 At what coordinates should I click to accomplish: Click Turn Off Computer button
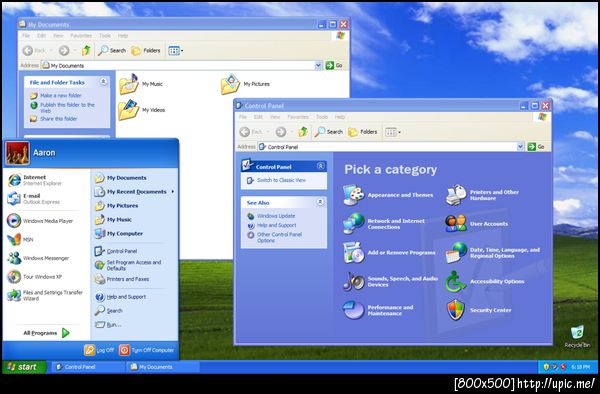pyautogui.click(x=147, y=350)
